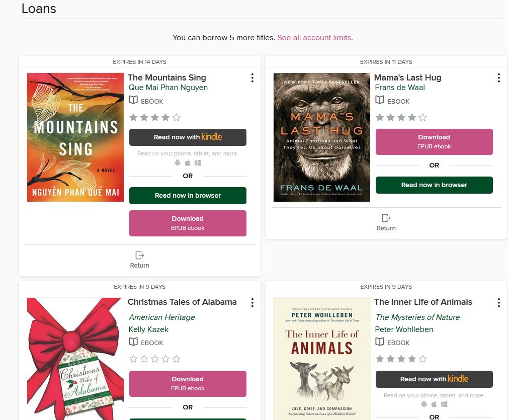The image size is (508, 420).
Task: Click the Apple icon under The Mountains Sing
Action: tap(188, 163)
